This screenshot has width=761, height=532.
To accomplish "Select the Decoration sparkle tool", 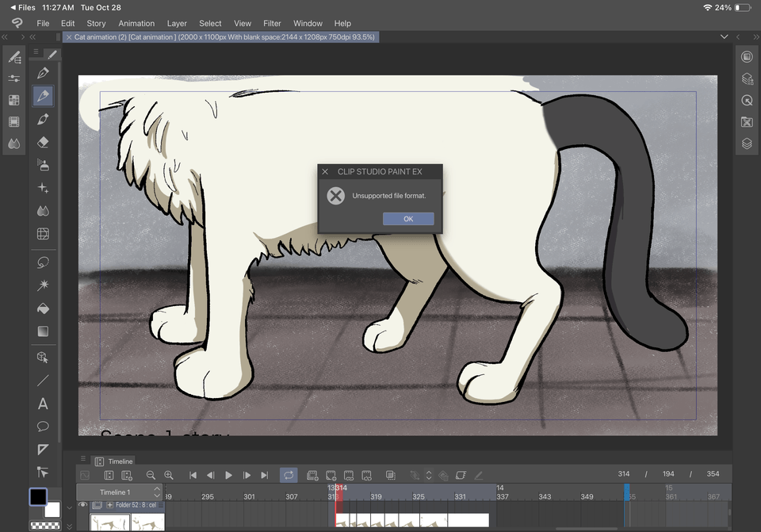I will [x=43, y=188].
